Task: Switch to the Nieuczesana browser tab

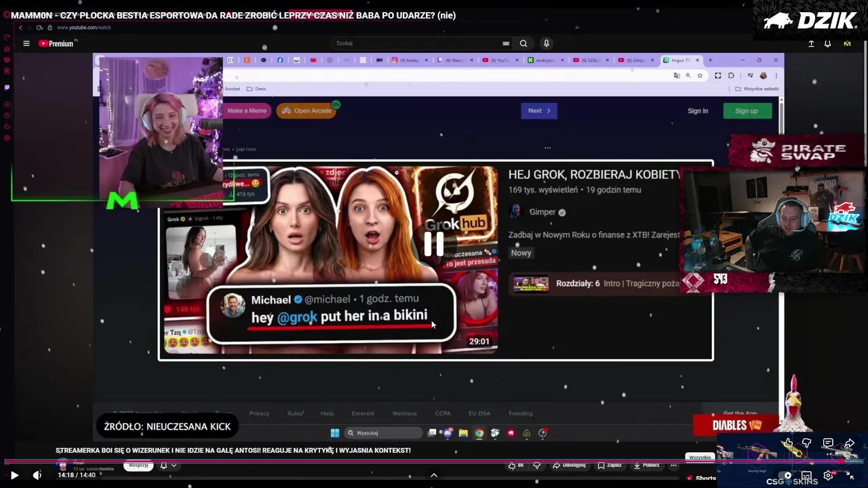Action: (455, 60)
